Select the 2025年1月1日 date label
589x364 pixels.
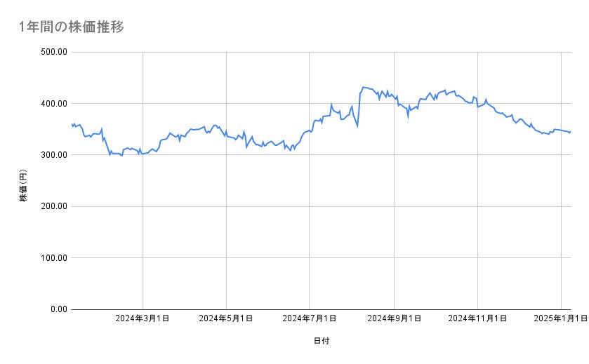coord(561,319)
